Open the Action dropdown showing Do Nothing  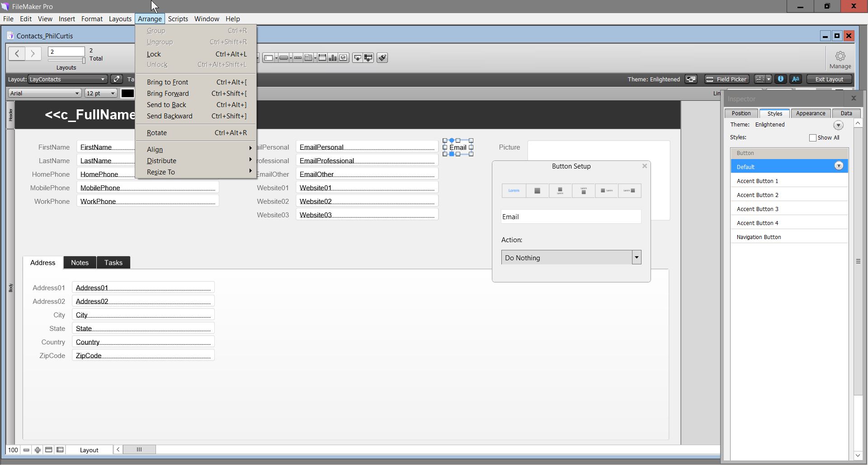coord(571,258)
